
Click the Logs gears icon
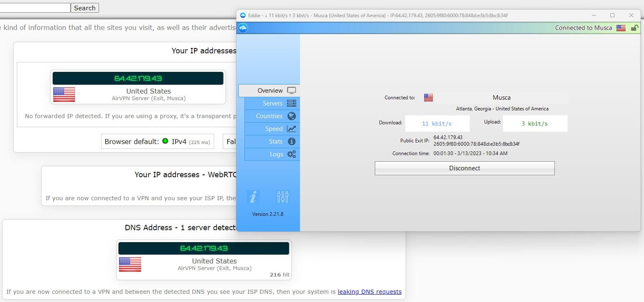[291, 154]
